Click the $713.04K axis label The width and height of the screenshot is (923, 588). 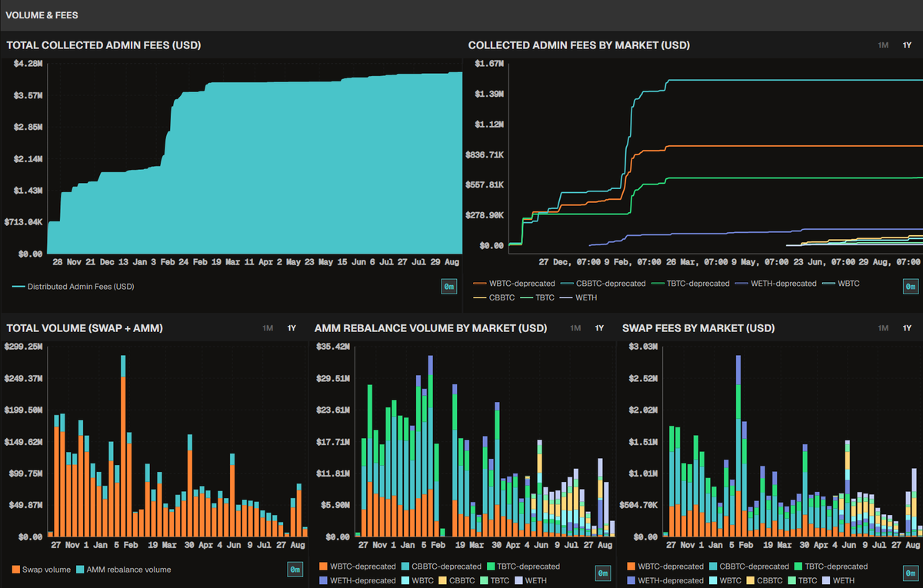25,222
